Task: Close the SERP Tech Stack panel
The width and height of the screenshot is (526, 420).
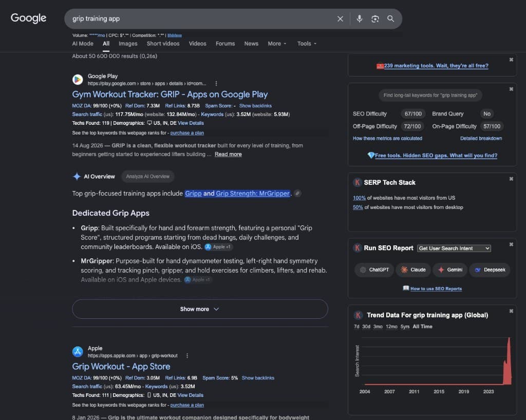Action: [511, 179]
